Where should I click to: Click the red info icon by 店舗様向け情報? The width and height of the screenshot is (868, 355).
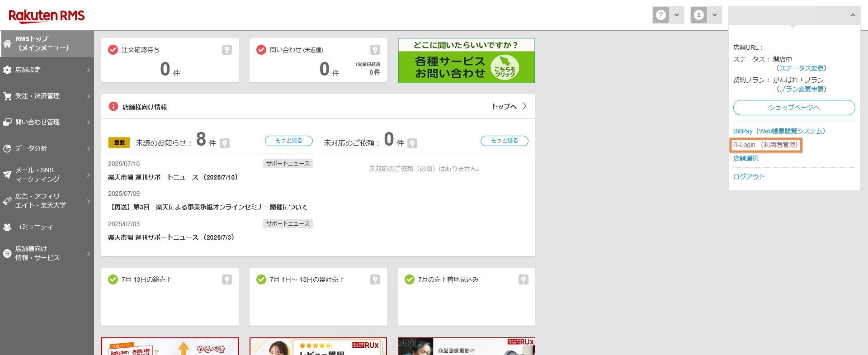[x=113, y=106]
